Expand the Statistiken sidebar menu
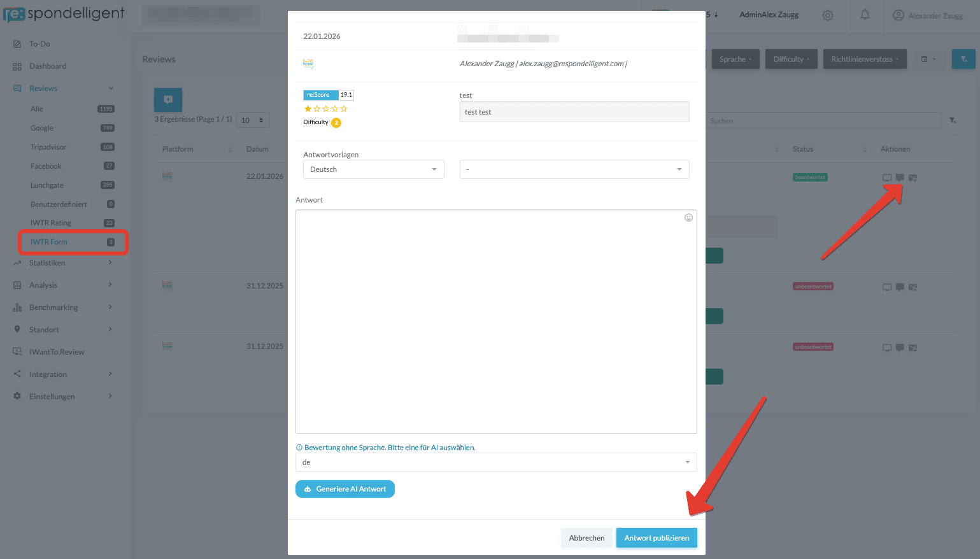Viewport: 980px width, 559px height. tap(47, 263)
